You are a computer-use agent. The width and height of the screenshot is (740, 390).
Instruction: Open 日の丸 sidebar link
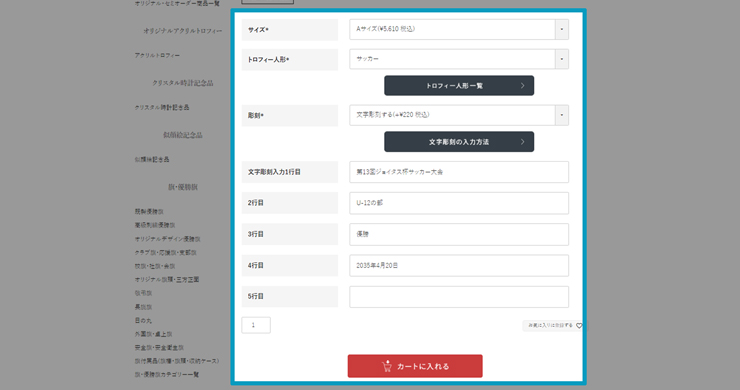(143, 321)
